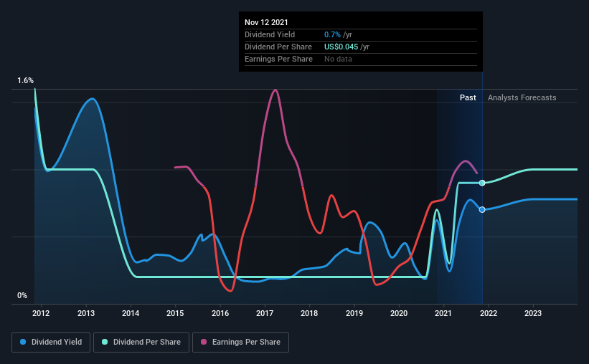
Task: Click the 0.7% dividend yield value
Action: (332, 34)
